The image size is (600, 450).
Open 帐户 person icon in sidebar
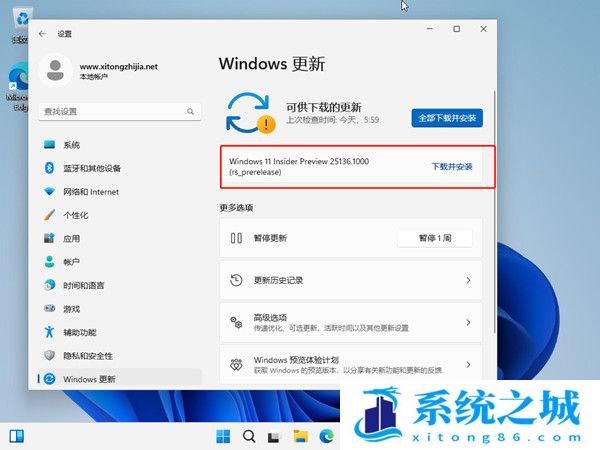(x=49, y=262)
